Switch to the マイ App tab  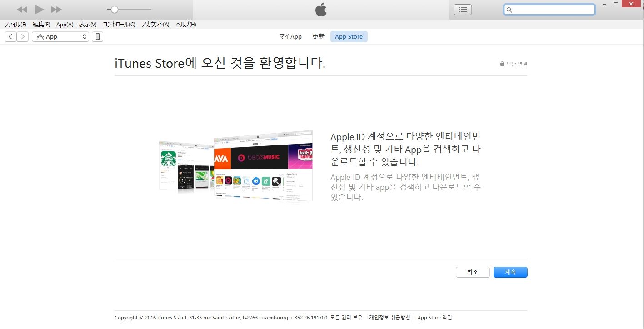290,37
